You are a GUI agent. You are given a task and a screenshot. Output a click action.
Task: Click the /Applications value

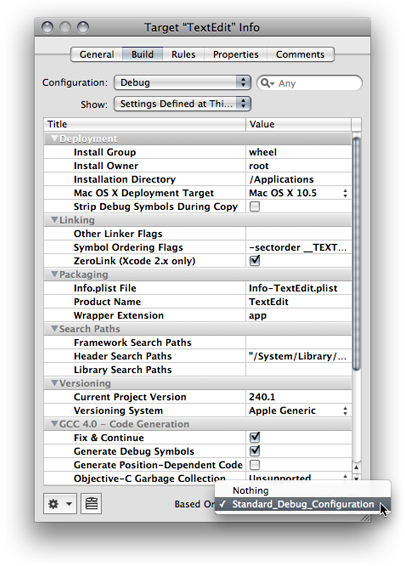(299, 179)
